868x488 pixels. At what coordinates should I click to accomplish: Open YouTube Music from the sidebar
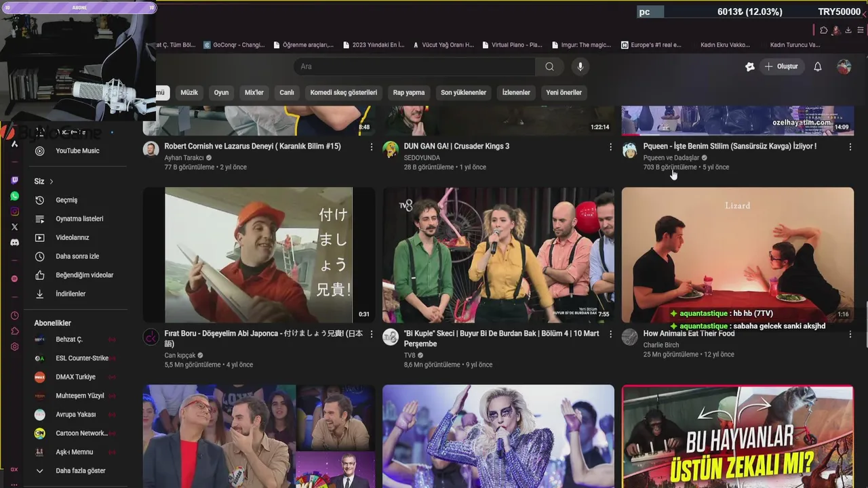pyautogui.click(x=77, y=151)
